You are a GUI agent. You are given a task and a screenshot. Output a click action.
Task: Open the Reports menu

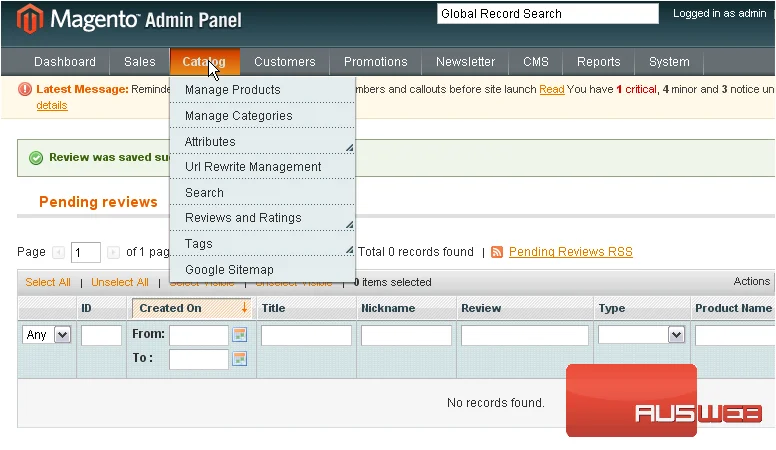pyautogui.click(x=599, y=62)
